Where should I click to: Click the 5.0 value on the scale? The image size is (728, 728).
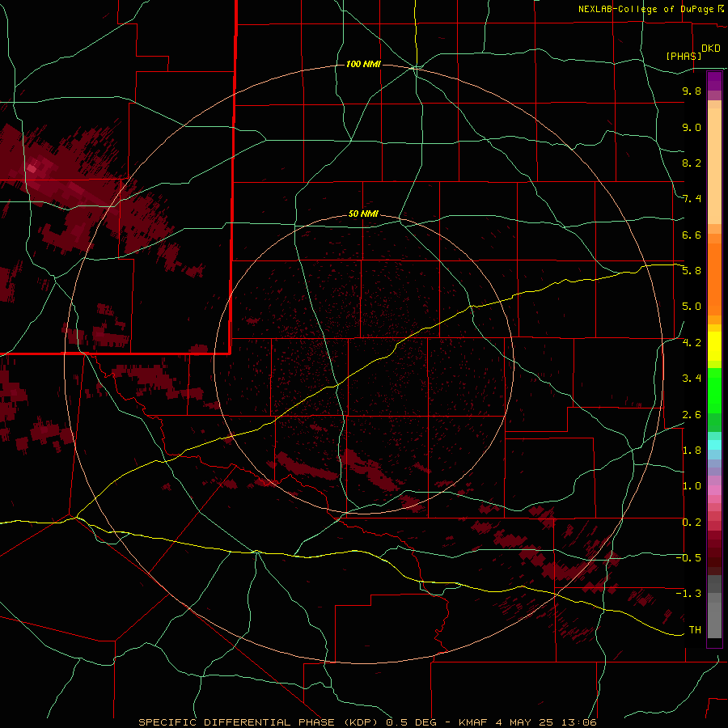692,307
